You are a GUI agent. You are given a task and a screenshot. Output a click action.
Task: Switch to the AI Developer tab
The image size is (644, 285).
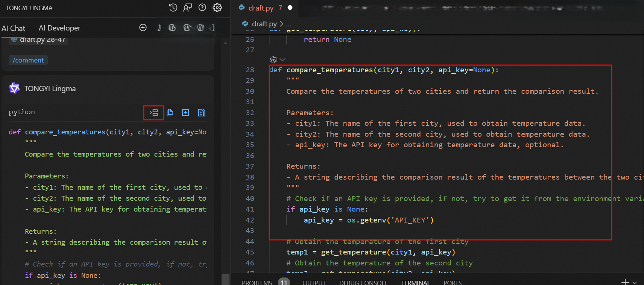coord(59,28)
